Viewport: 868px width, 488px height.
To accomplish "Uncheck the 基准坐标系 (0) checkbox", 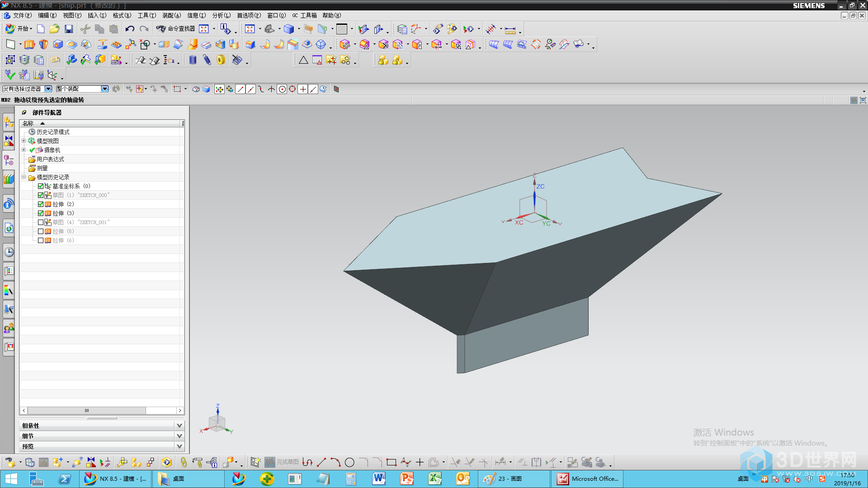I will point(41,186).
